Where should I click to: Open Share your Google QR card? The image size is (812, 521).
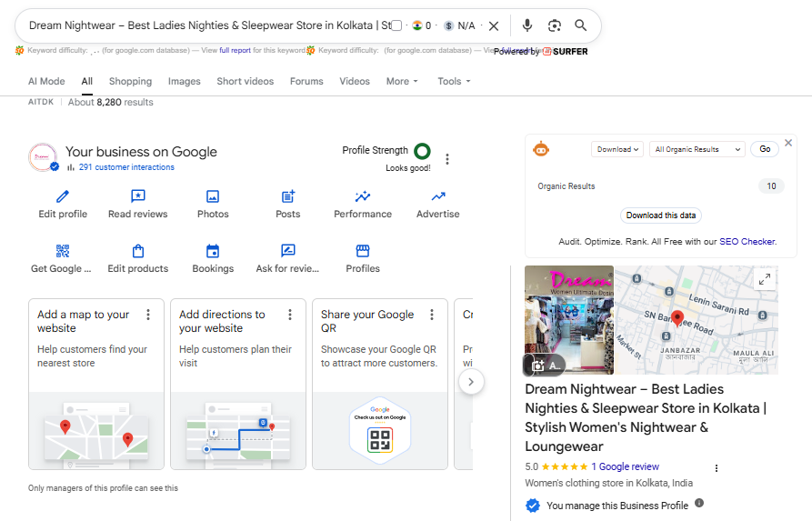[x=380, y=385]
